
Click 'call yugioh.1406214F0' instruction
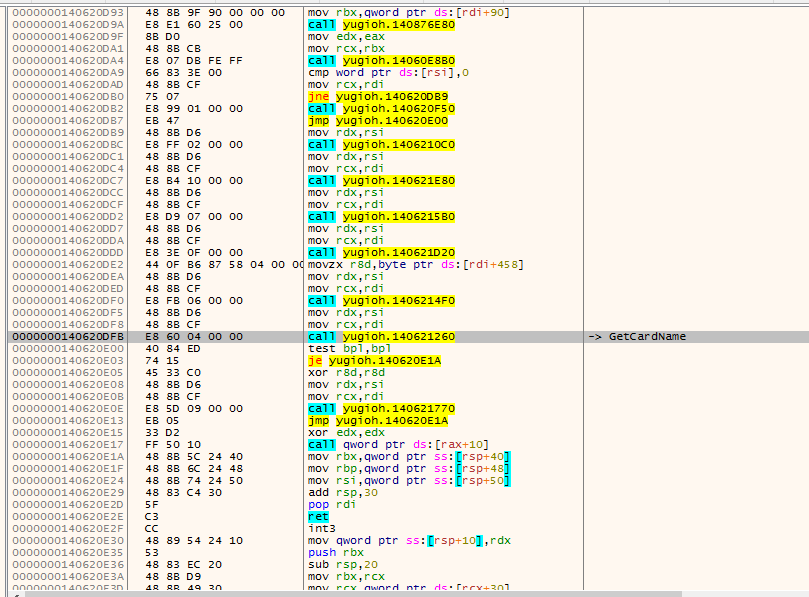click(x=381, y=300)
